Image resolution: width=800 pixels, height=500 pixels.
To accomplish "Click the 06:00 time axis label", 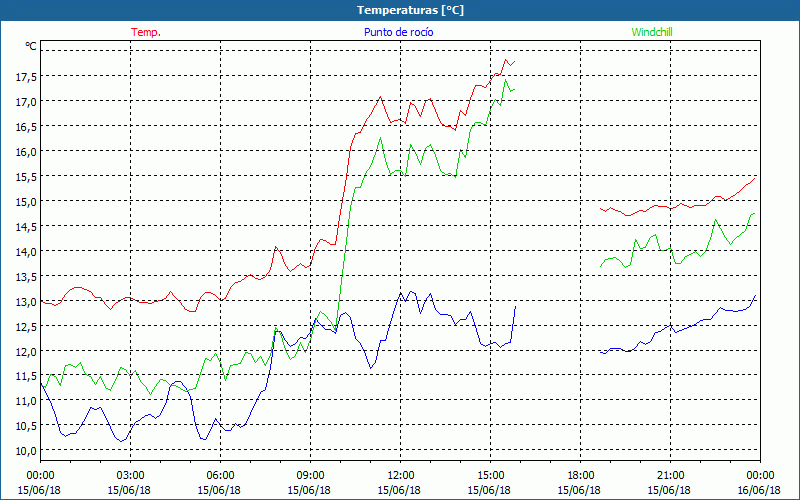I will pos(220,475).
